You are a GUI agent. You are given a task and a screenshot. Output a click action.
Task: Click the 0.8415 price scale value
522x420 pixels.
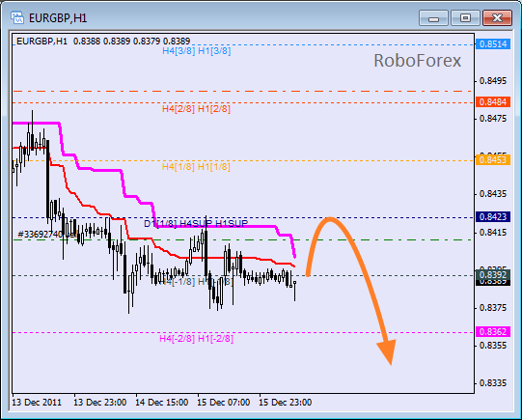[493, 233]
